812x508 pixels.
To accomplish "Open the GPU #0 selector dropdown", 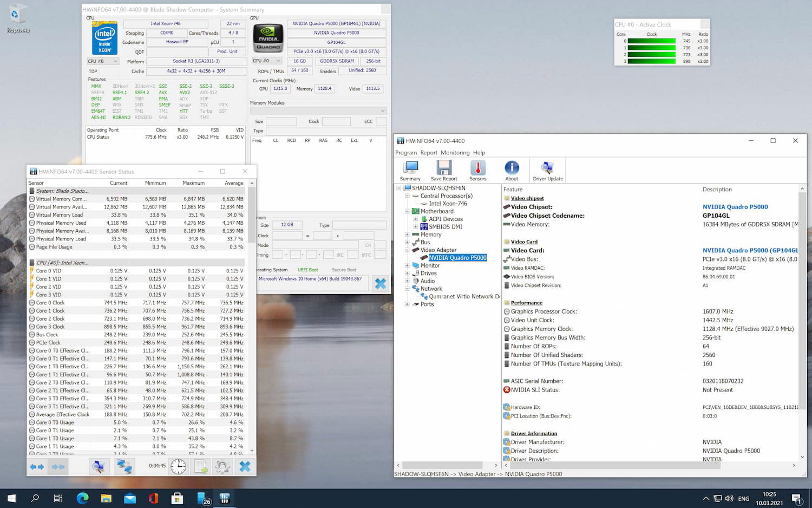I will (x=267, y=61).
